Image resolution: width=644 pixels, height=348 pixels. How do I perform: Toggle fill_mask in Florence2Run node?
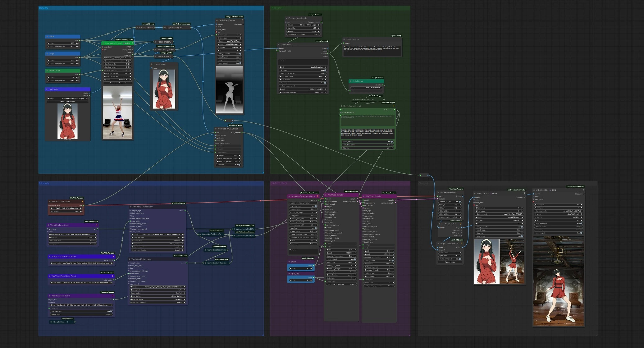tap(325, 70)
